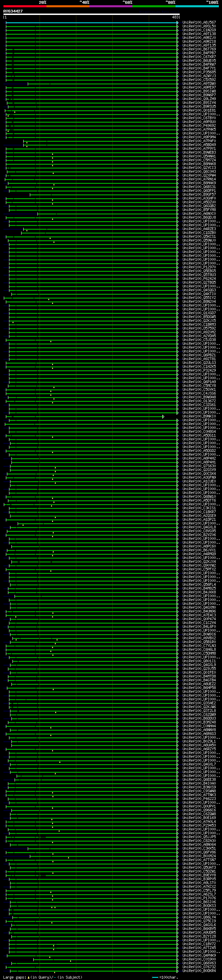Select hit label UniRef100_B9NKI0
Screen dimensions: 222x980
(199, 416)
